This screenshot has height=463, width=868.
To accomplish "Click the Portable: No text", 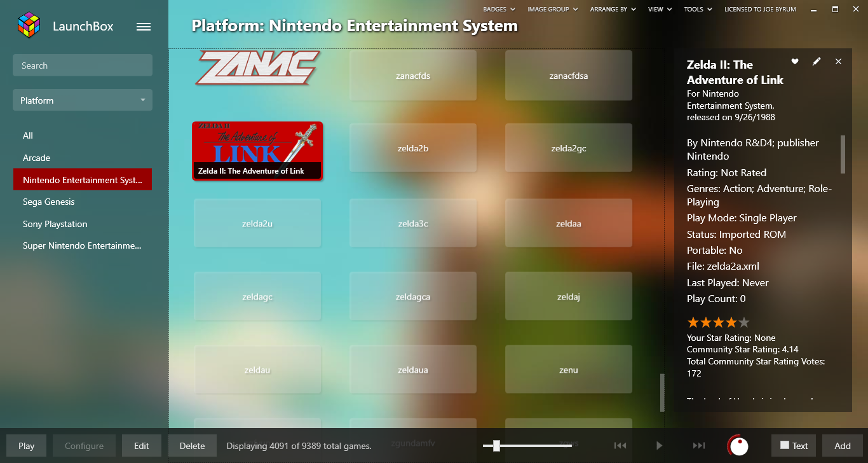I will coord(715,251).
